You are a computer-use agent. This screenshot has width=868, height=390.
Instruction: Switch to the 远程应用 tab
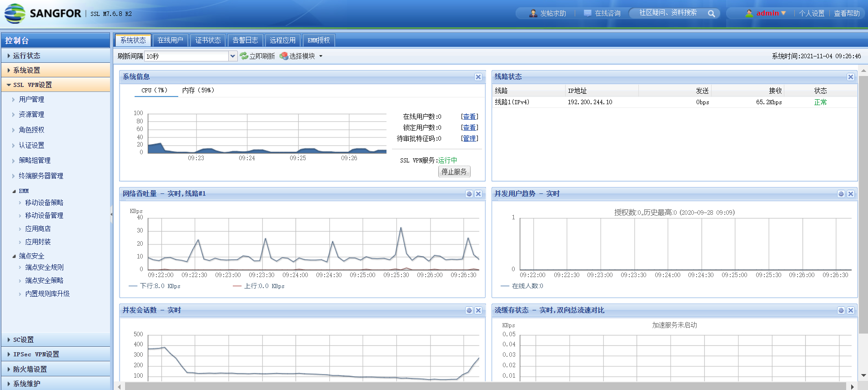(x=283, y=41)
